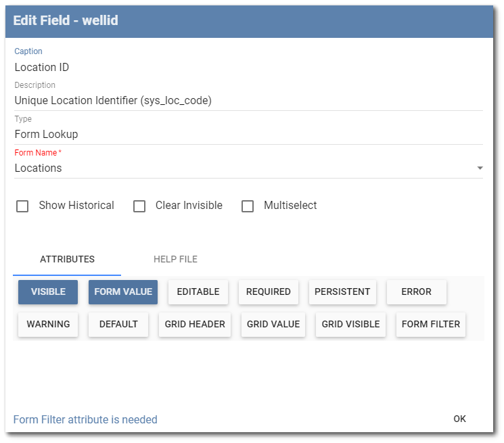Image resolution: width=504 pixels, height=443 pixels.
Task: Toggle the ERROR attribute
Action: [x=416, y=292]
